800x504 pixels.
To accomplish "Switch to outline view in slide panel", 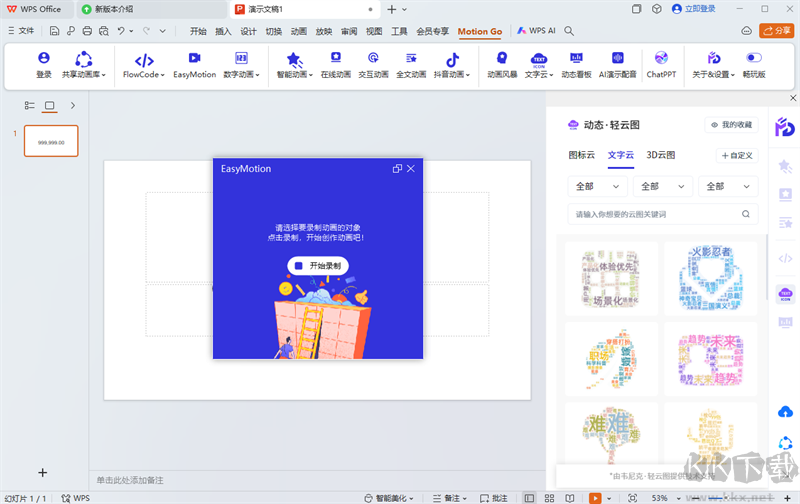I will click(x=30, y=105).
